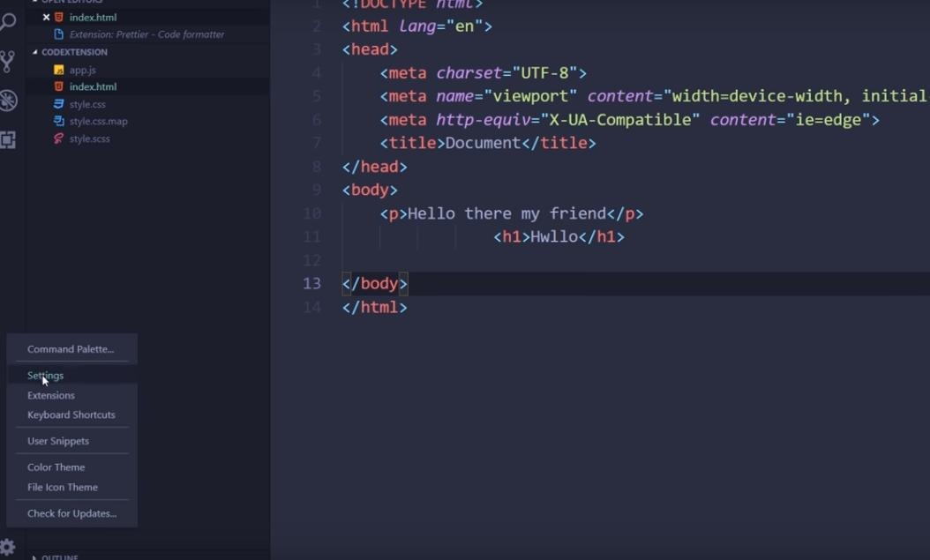This screenshot has height=560, width=930.
Task: Open Extension: Prettier - Code formatter editor
Action: pos(146,34)
